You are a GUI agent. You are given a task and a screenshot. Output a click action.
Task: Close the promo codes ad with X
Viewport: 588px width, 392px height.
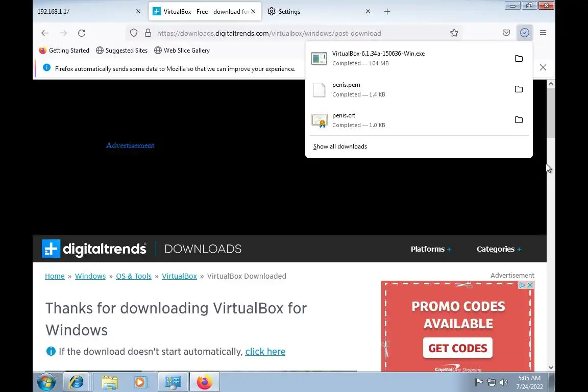[x=530, y=285]
